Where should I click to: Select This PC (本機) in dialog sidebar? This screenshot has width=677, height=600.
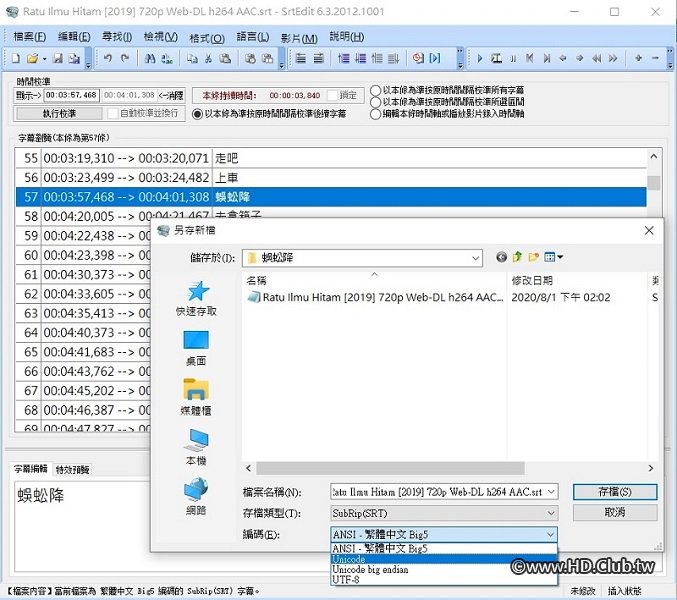tap(196, 447)
